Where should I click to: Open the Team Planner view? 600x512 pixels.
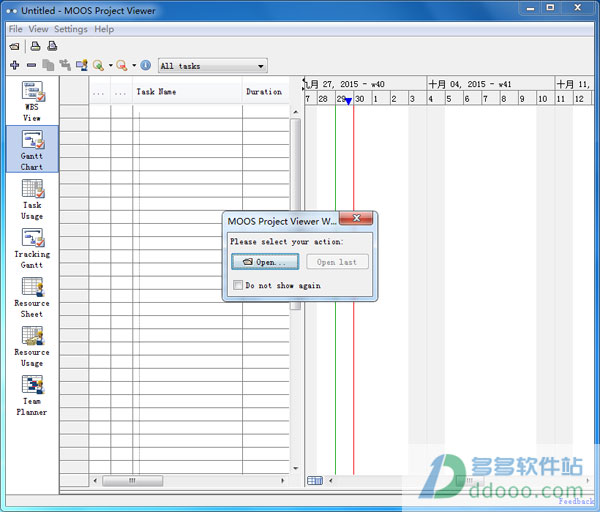point(32,395)
